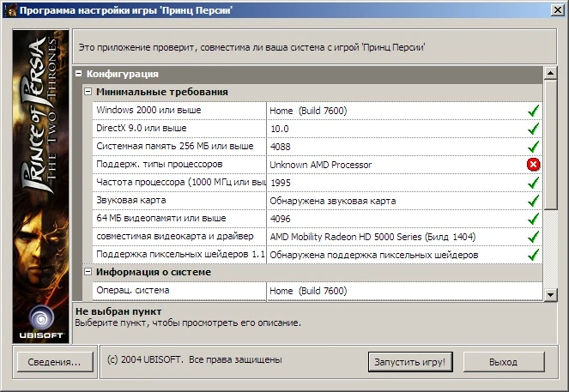
Task: Select the 64 МБ видеопамяти row
Action: pos(179,219)
